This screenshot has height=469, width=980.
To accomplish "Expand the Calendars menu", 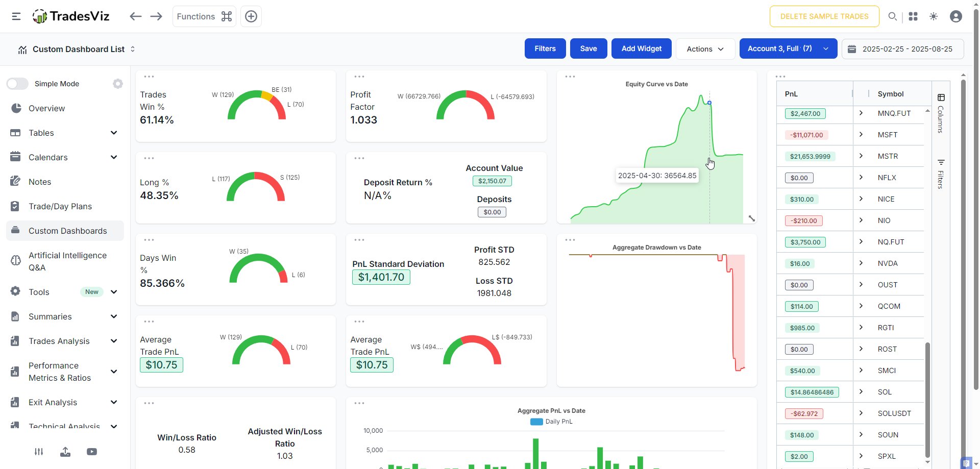I will 65,157.
